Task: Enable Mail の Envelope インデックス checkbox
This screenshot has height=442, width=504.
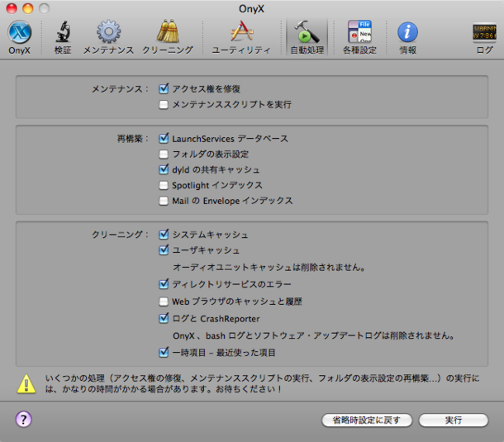Action: (164, 201)
